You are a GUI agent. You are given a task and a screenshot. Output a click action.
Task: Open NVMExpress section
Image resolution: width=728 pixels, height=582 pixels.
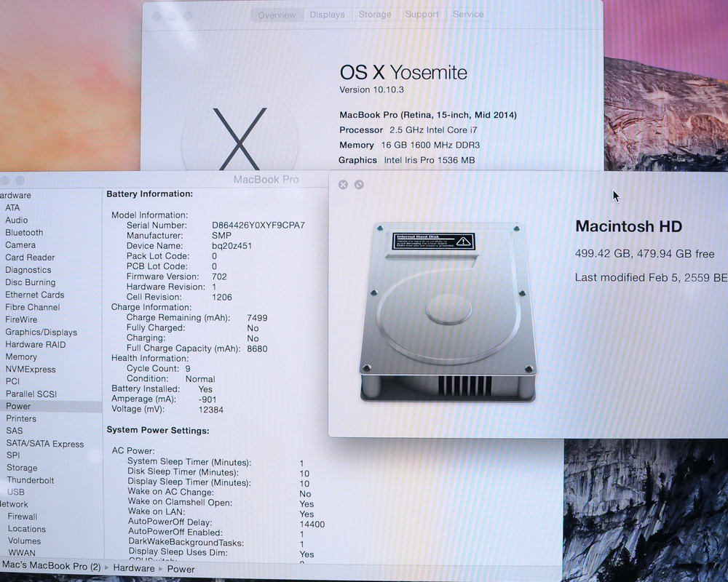click(30, 370)
